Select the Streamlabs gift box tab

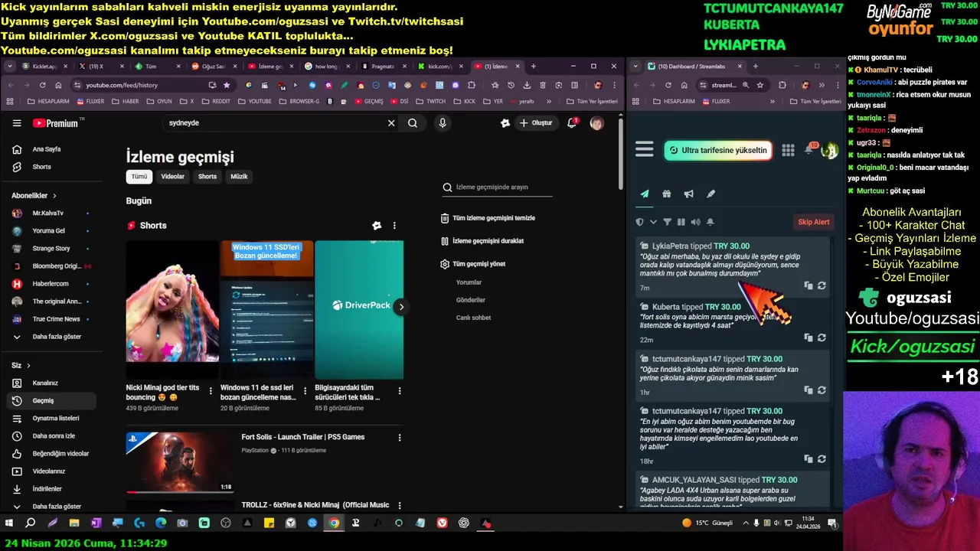coord(667,194)
